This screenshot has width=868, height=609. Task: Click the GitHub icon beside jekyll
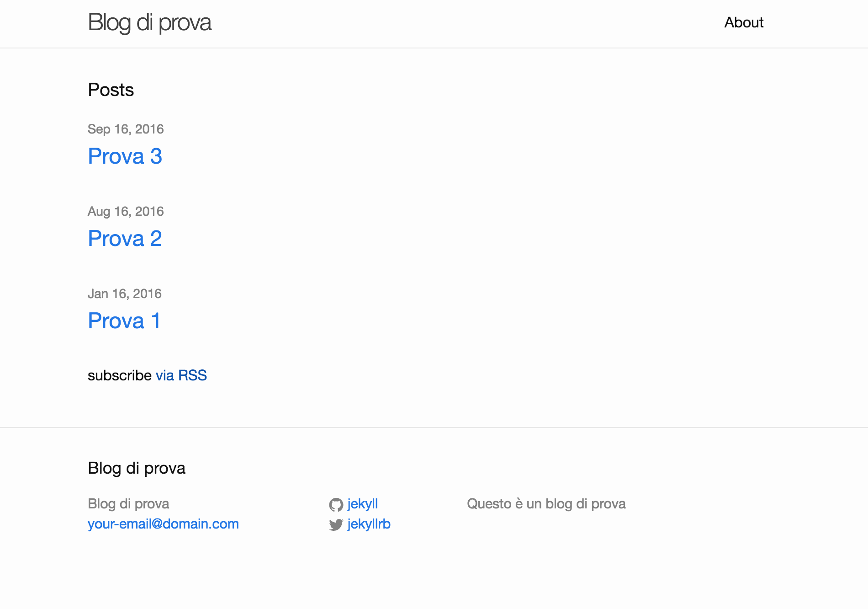click(336, 505)
